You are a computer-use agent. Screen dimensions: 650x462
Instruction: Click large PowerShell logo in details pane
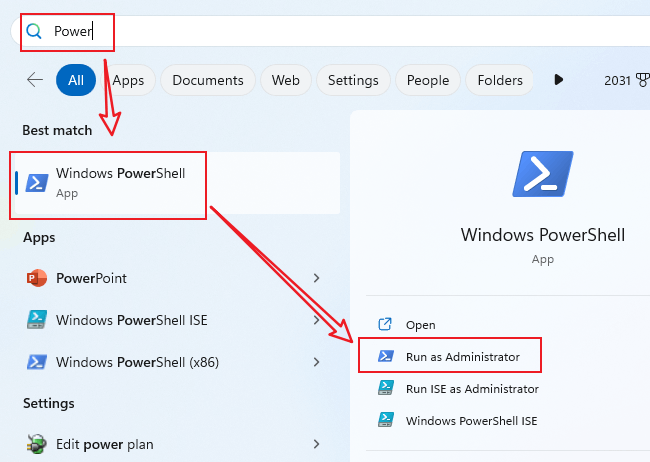(543, 174)
